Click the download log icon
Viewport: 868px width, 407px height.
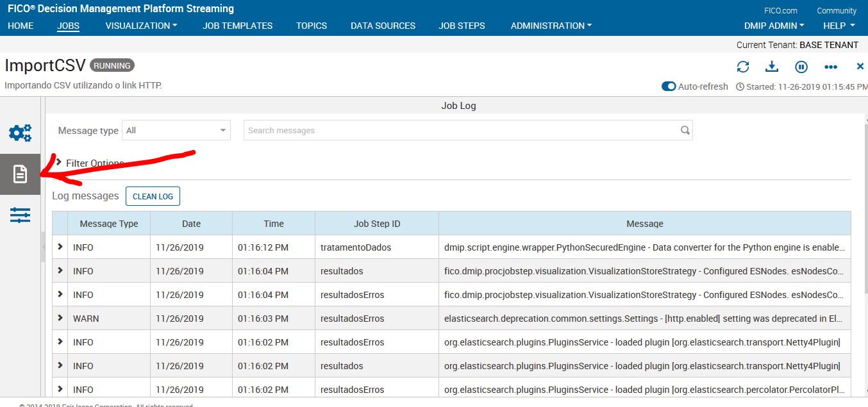[771, 66]
